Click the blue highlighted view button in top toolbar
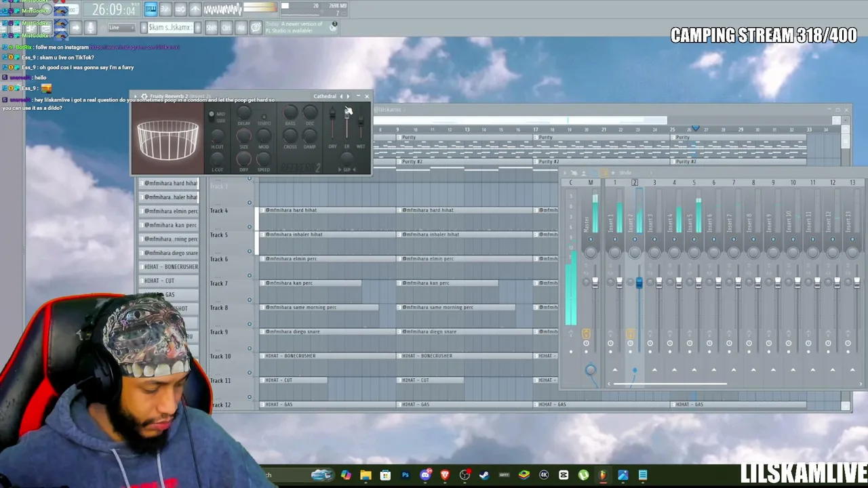This screenshot has height=488, width=868. point(151,9)
